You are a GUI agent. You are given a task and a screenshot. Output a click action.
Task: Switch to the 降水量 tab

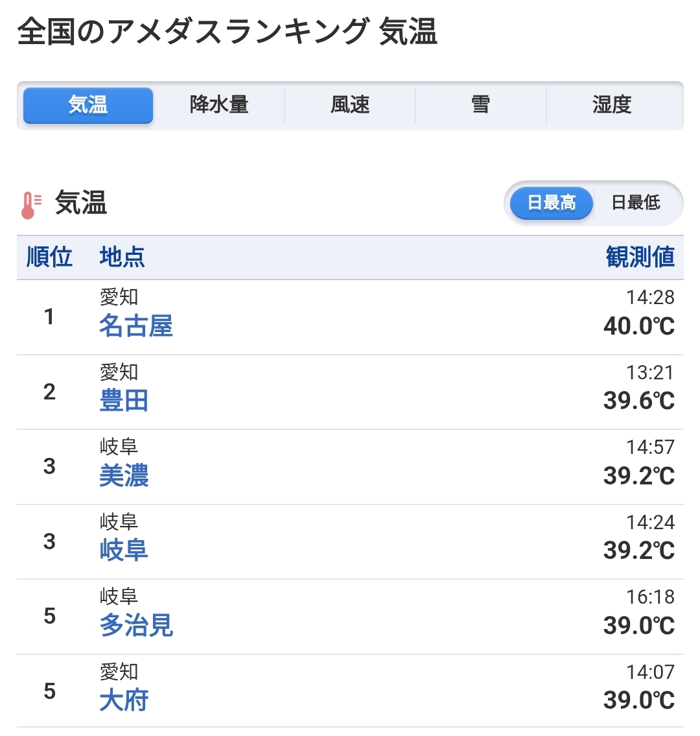(219, 105)
